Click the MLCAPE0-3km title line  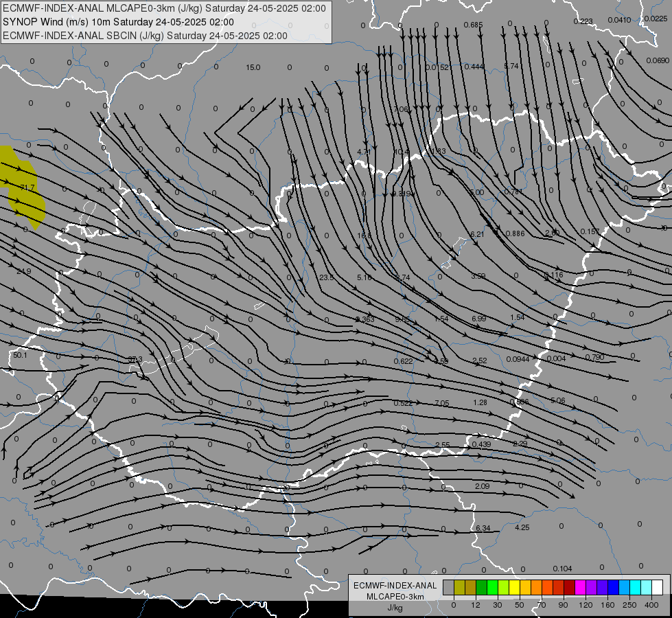pos(164,8)
